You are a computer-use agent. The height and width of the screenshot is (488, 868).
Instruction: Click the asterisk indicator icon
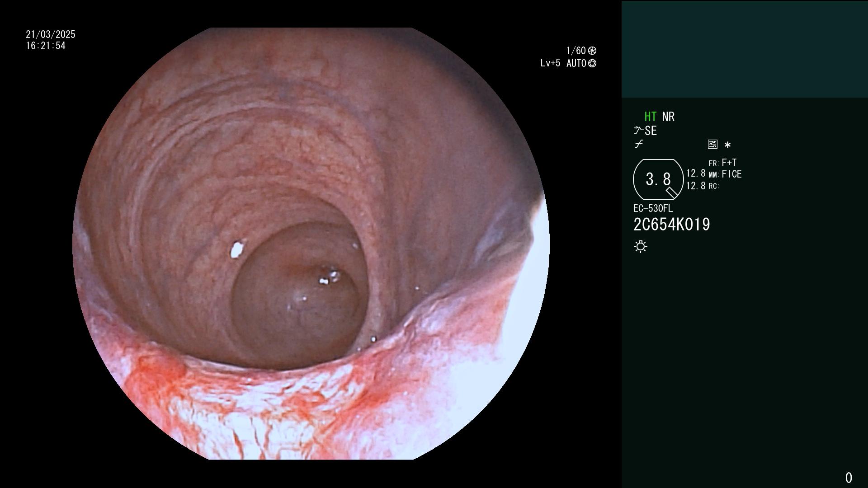tap(727, 145)
